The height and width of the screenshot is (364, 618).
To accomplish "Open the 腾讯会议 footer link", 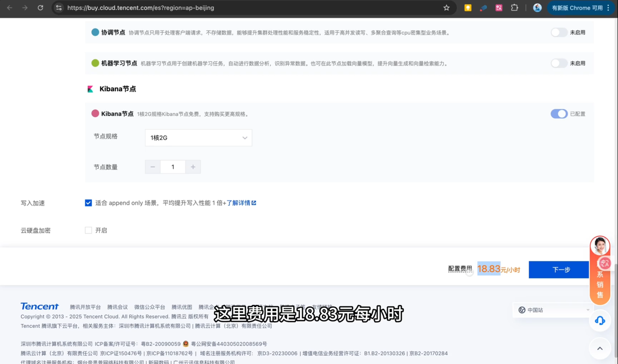I will (x=117, y=307).
